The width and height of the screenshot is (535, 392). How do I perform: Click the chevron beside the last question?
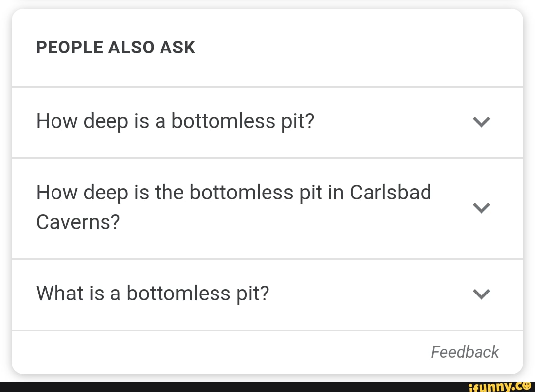[481, 294]
